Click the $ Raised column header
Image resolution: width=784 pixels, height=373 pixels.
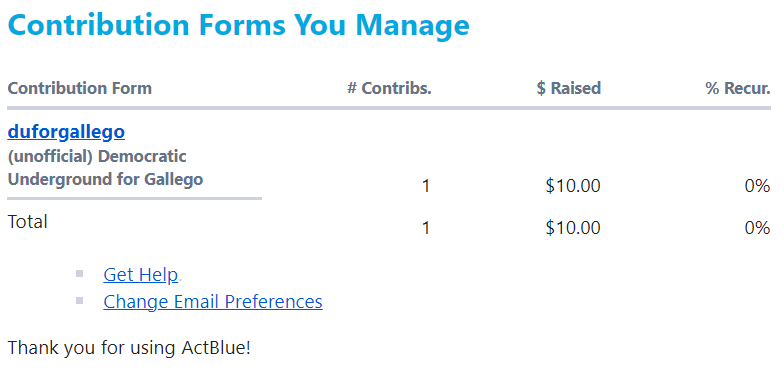(x=568, y=88)
